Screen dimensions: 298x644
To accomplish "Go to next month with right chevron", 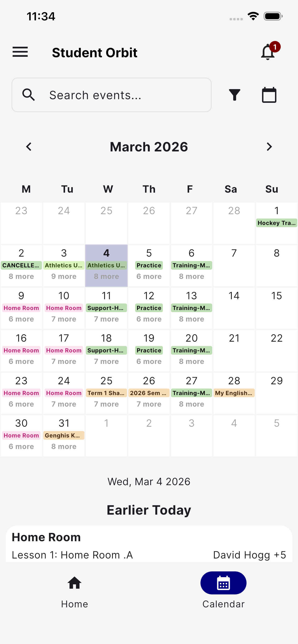I will 269,147.
